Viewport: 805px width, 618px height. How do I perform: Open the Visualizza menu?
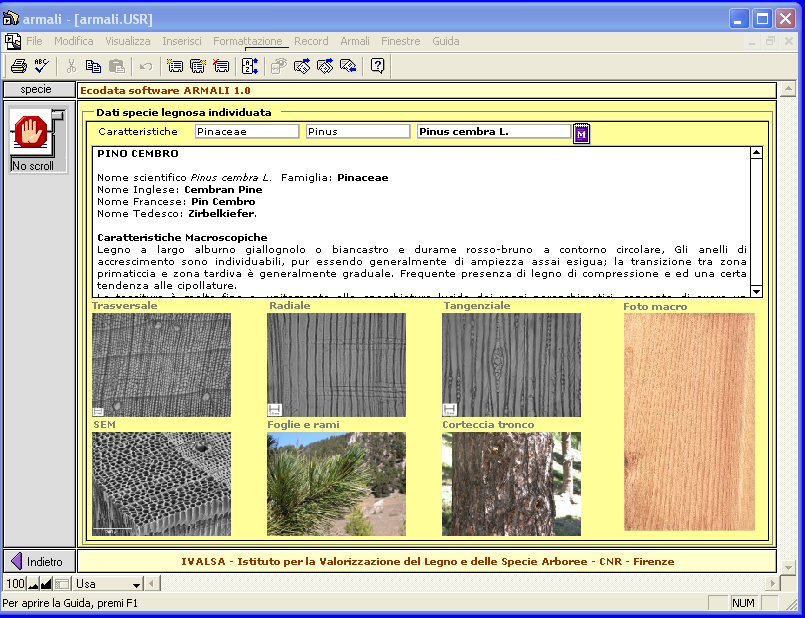(128, 41)
